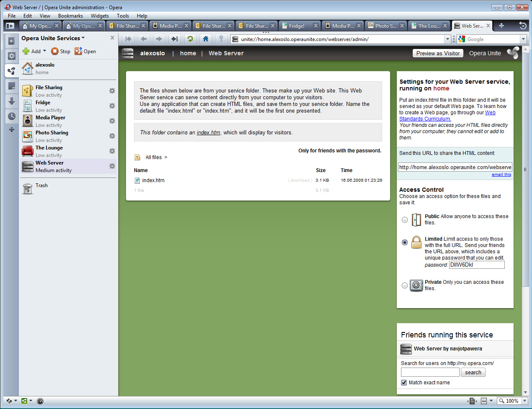The width and height of the screenshot is (532, 409).
Task: Stop the selected Unite service
Action: tap(61, 51)
